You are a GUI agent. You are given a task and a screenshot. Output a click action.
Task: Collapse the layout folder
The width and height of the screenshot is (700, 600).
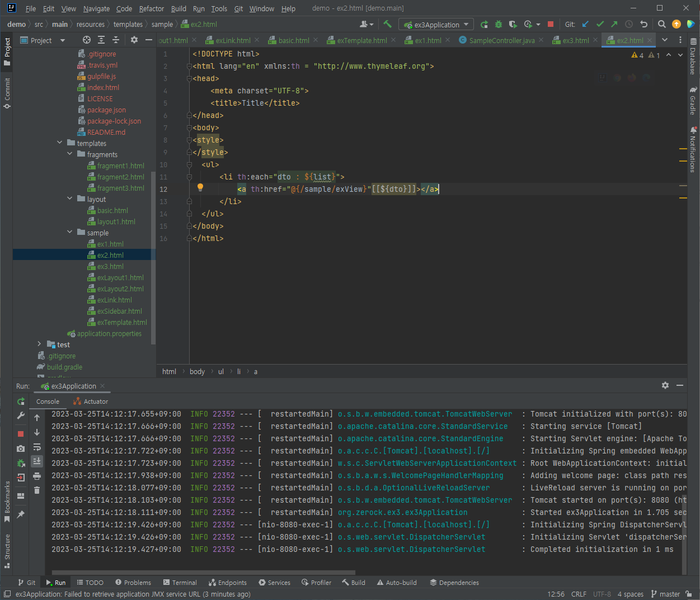point(70,199)
